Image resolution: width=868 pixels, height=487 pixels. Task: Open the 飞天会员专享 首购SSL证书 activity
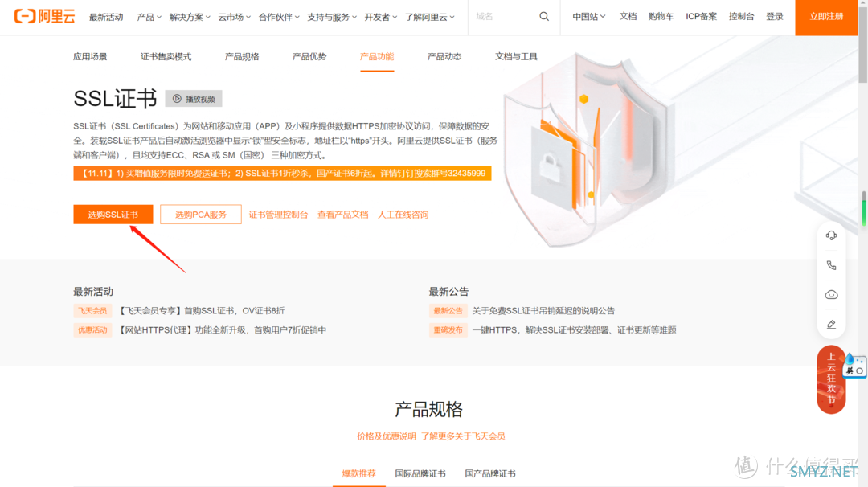pyautogui.click(x=202, y=311)
